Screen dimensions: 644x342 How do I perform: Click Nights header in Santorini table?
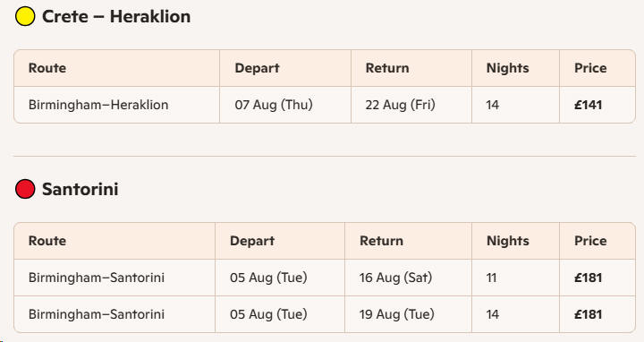point(508,241)
